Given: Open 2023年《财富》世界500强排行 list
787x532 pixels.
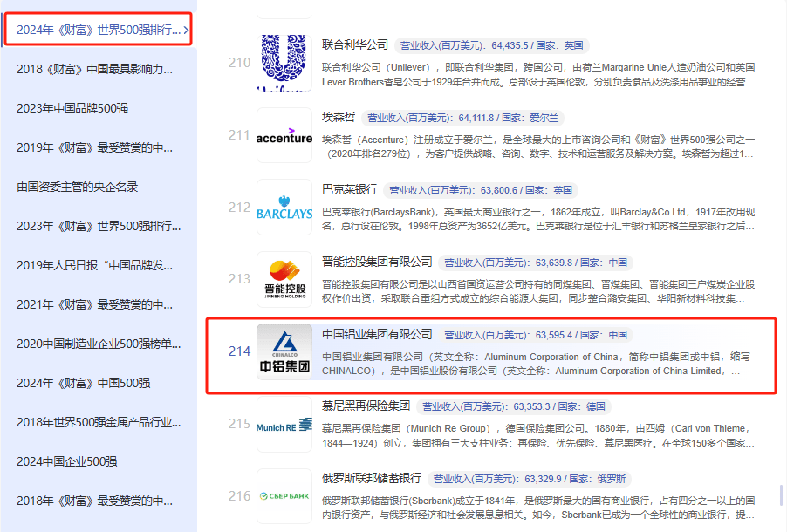Looking at the screenshot, I should point(99,226).
